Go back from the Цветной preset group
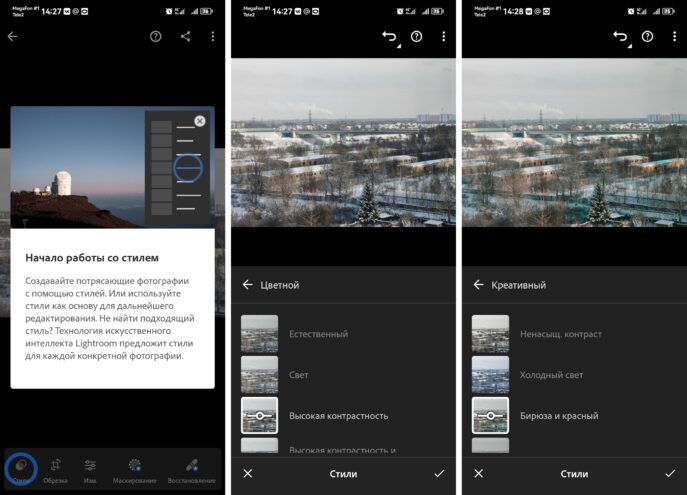The height and width of the screenshot is (495, 687). click(x=248, y=285)
